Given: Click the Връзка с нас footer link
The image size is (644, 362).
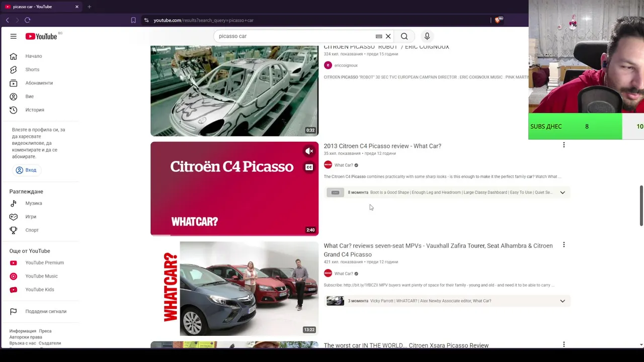Looking at the screenshot, I should (x=23, y=343).
